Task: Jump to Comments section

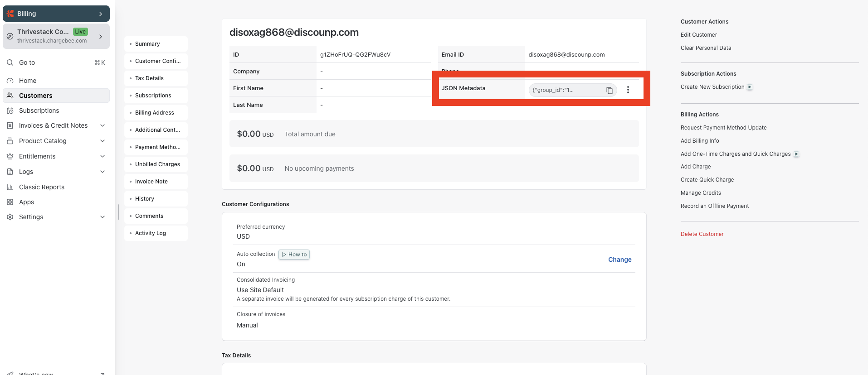Action: 156,216
